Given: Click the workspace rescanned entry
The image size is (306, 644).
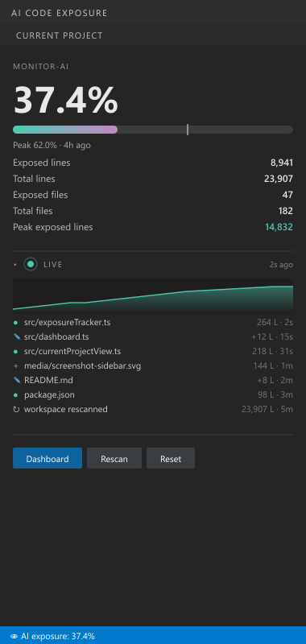Looking at the screenshot, I should (153, 410).
